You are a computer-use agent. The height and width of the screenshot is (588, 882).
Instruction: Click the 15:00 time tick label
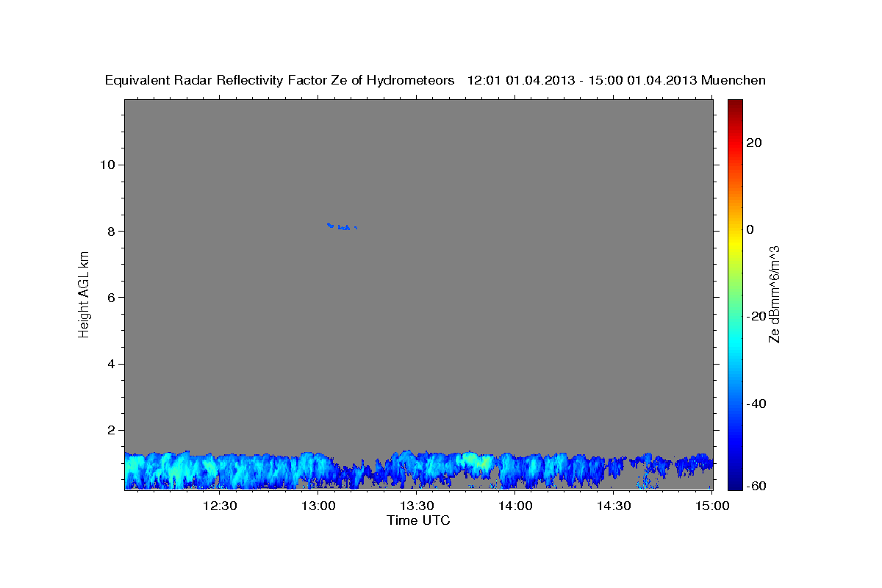click(713, 506)
